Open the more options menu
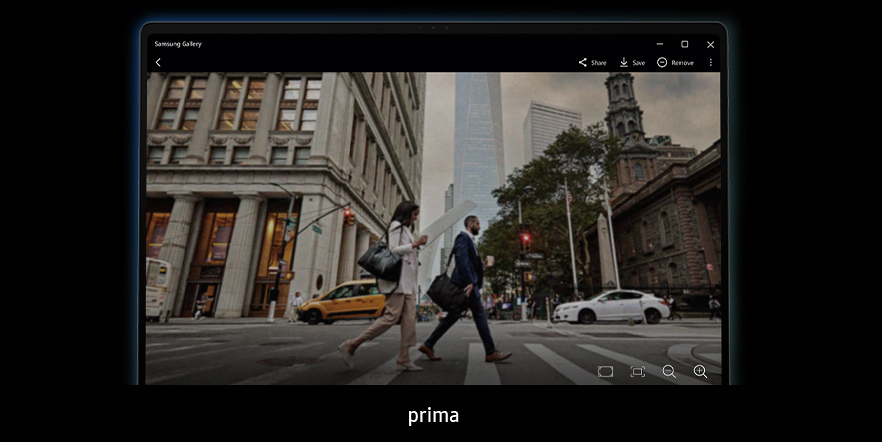 pyautogui.click(x=710, y=62)
